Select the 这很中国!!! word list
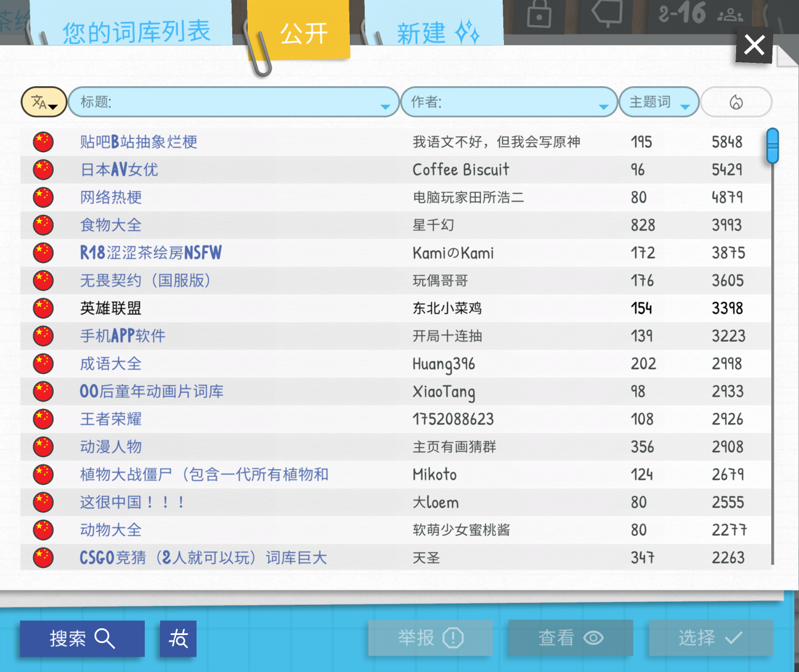Viewport: 799px width, 672px height. tap(396, 502)
